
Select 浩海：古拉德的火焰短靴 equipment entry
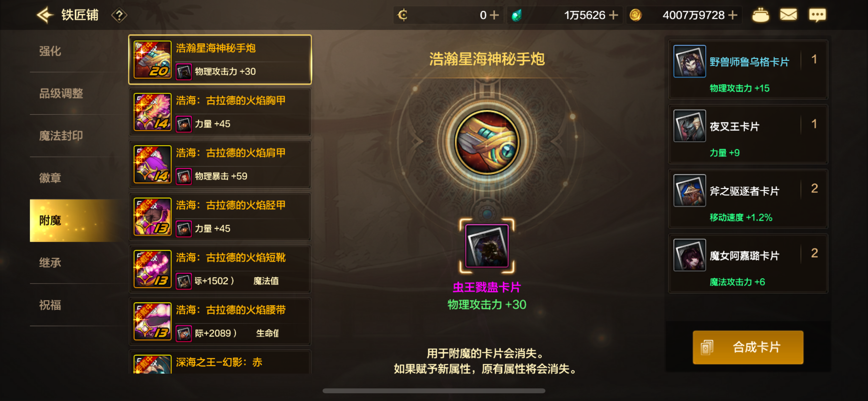[x=220, y=269]
